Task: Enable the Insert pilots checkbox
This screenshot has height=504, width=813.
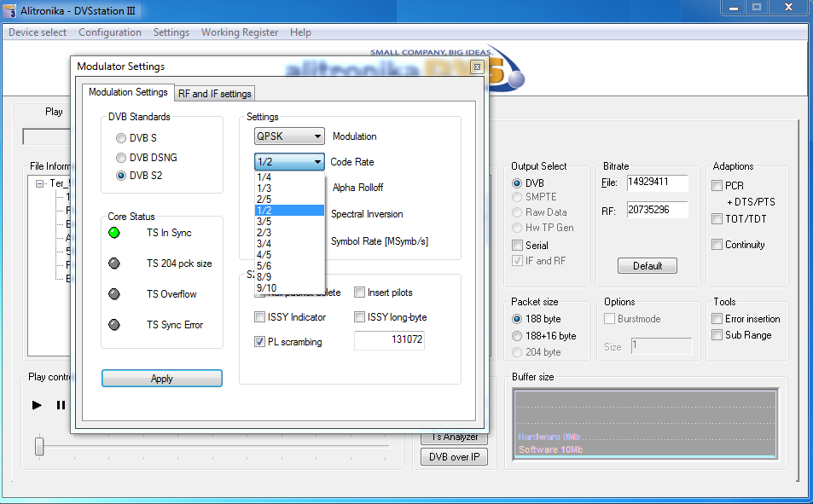Action: point(360,293)
